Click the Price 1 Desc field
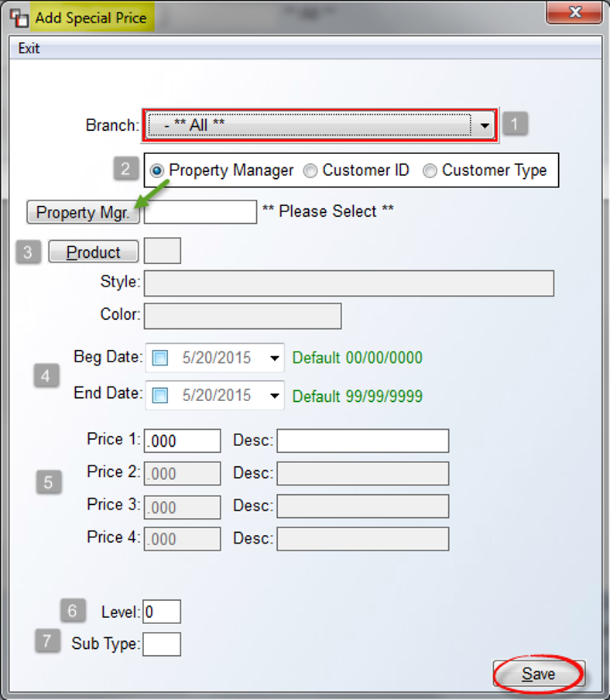This screenshot has height=700, width=610. pyautogui.click(x=363, y=441)
